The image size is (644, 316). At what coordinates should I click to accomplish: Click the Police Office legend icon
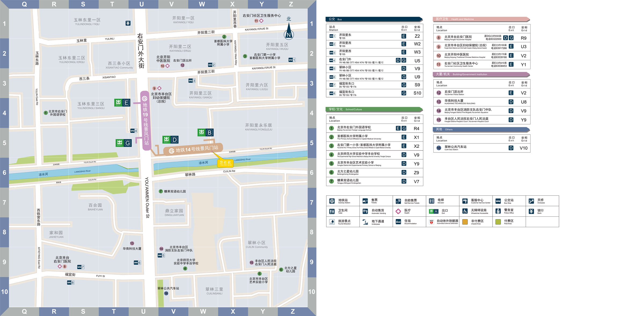(x=498, y=211)
